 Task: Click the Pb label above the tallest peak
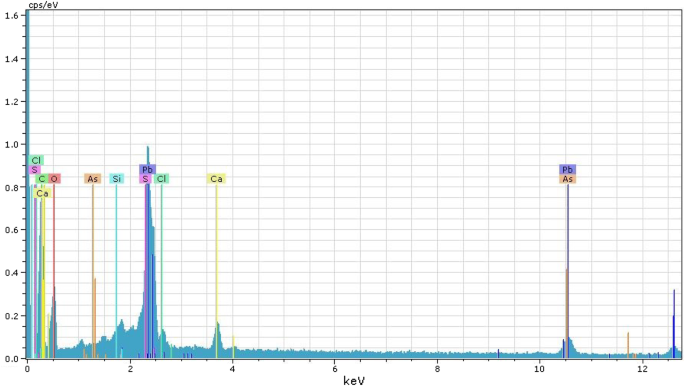[148, 169]
